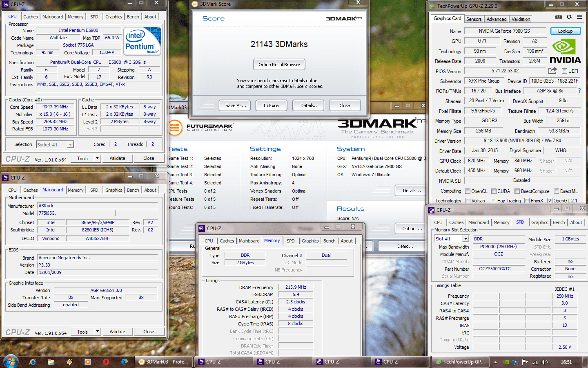The height and width of the screenshot is (368, 588).
Task: Open the Action Center flag tray icon
Action: (x=525, y=362)
